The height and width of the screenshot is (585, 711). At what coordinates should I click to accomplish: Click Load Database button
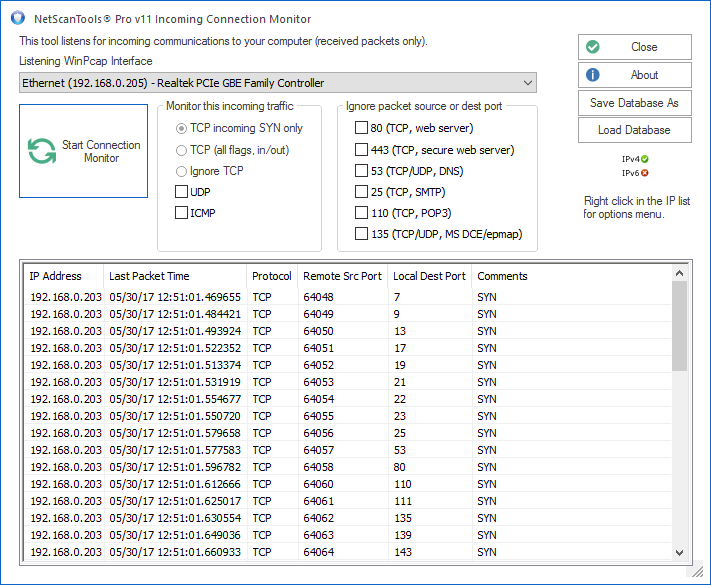(x=634, y=130)
